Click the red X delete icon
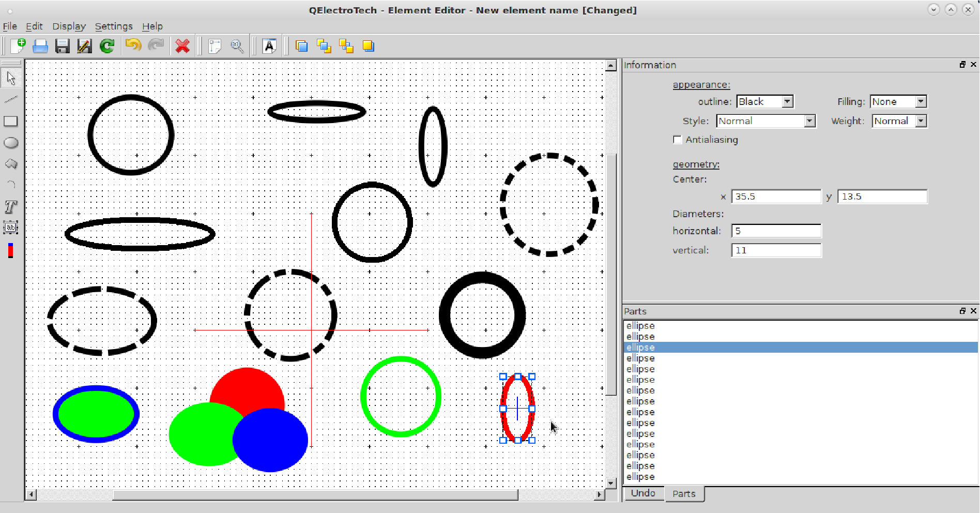This screenshot has width=980, height=513. point(182,47)
